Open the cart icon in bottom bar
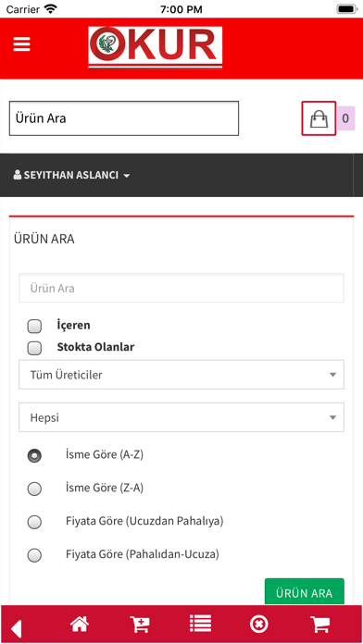 [320, 625]
